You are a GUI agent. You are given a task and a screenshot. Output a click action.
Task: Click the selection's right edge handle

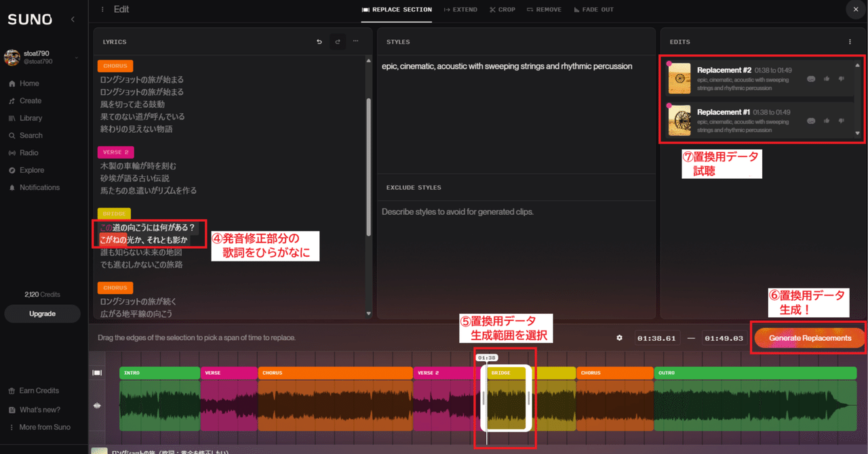pos(529,398)
